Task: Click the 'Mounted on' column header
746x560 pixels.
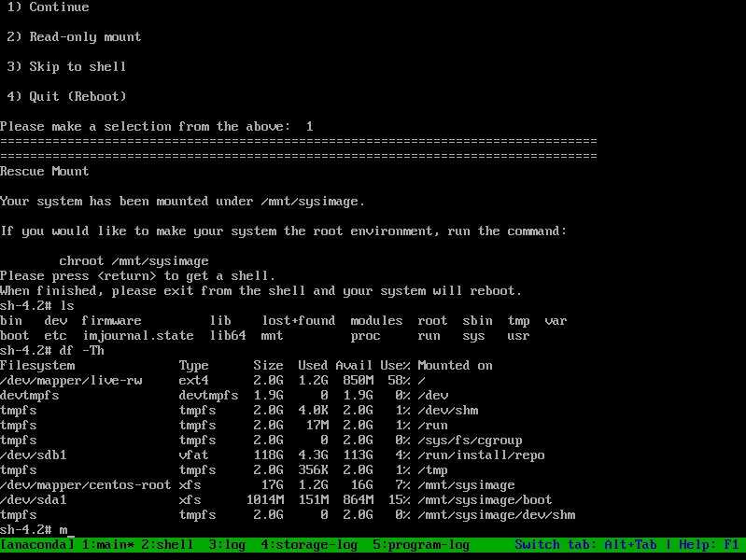Action: (x=456, y=365)
